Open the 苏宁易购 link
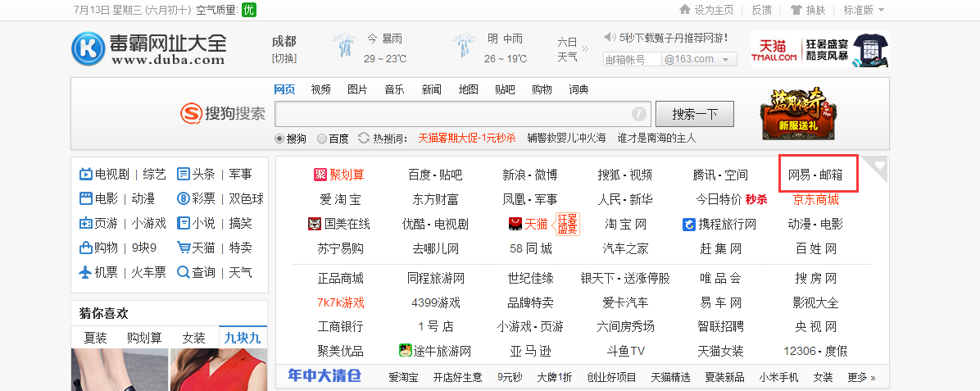The width and height of the screenshot is (980, 391). click(x=341, y=249)
